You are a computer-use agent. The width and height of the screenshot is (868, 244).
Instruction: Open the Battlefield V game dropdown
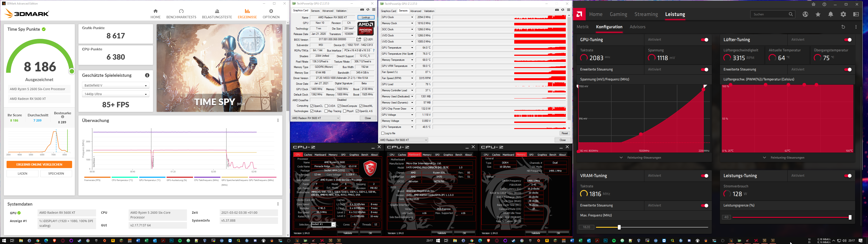point(116,86)
